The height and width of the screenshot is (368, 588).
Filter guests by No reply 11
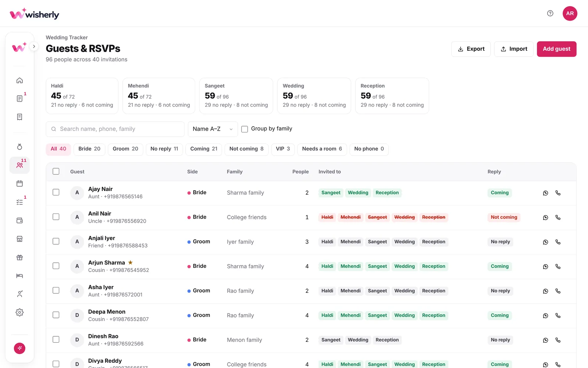click(x=164, y=149)
